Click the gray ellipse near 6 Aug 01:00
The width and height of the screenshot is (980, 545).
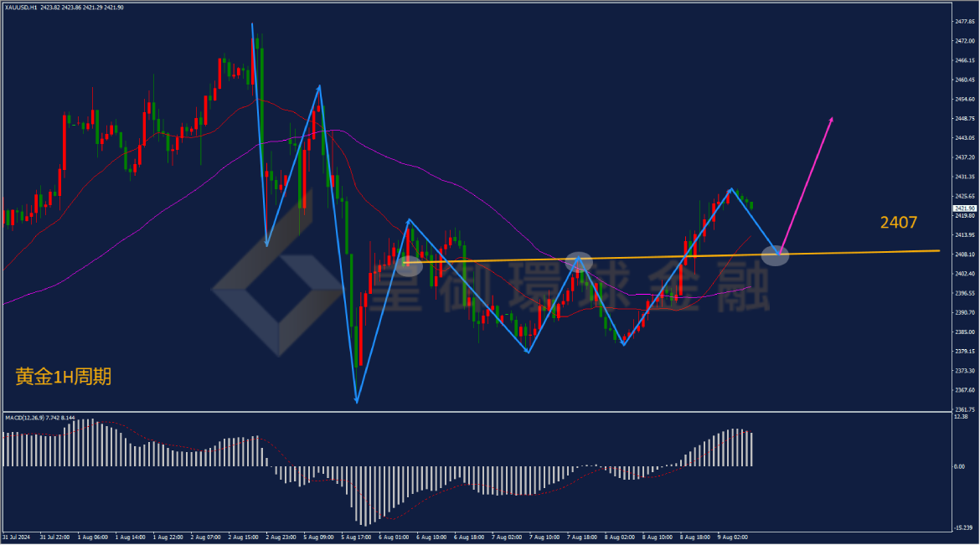tap(410, 267)
